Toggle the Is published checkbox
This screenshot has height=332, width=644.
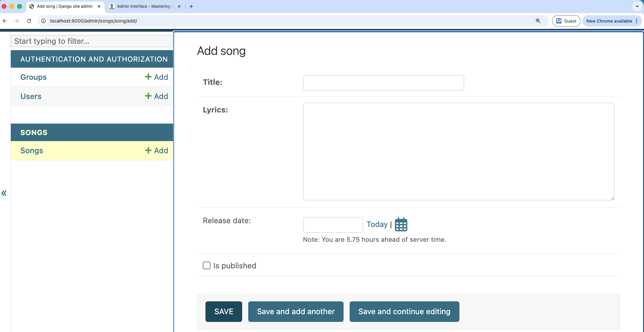point(206,265)
